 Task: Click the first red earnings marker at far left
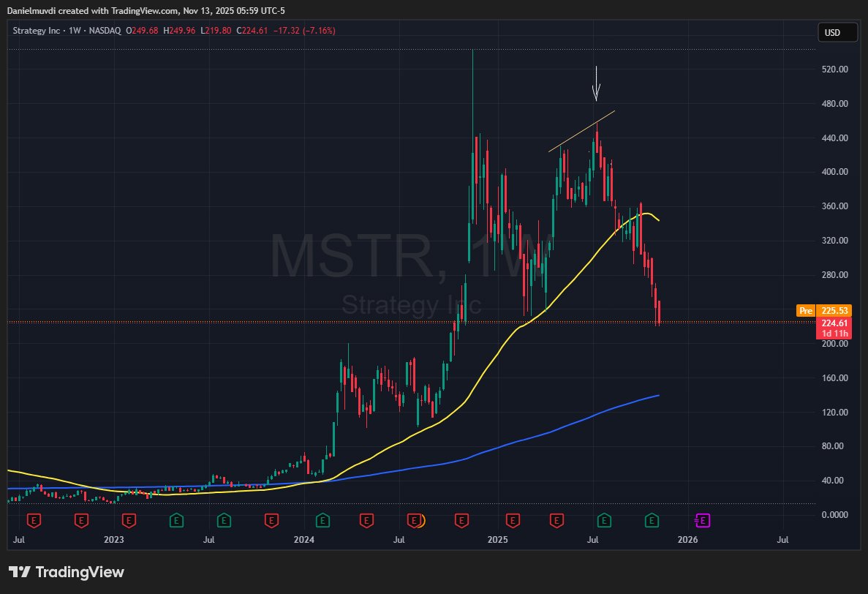point(34,520)
